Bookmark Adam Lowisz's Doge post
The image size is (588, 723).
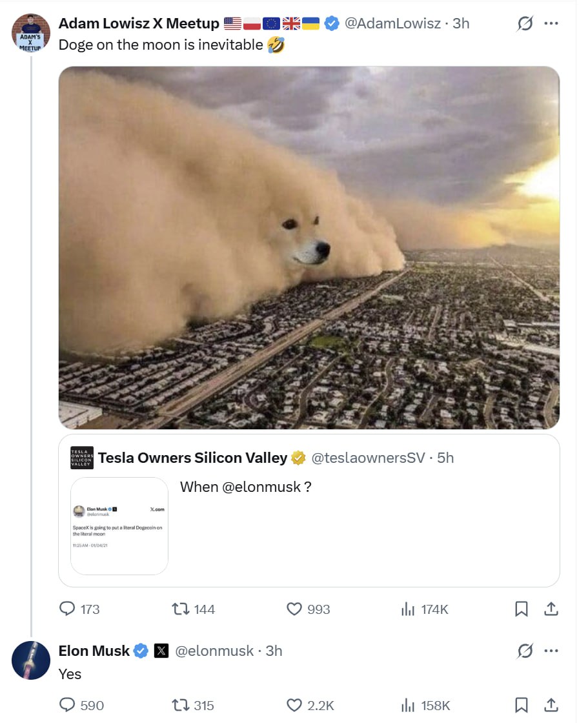click(x=522, y=609)
